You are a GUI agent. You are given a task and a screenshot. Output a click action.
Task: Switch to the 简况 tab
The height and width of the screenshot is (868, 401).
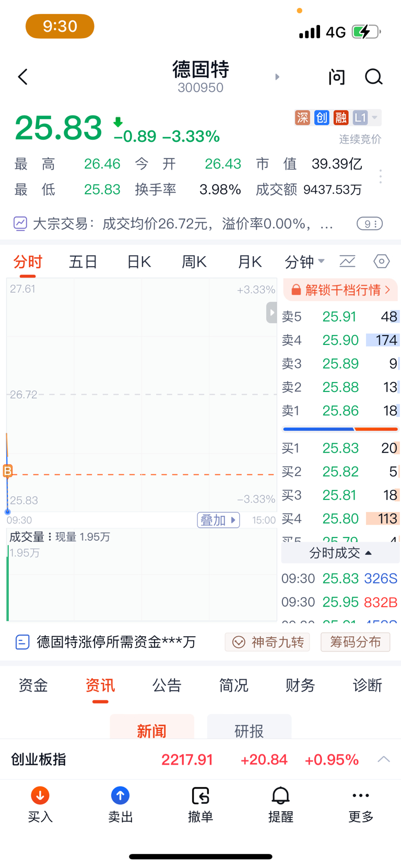click(x=234, y=685)
